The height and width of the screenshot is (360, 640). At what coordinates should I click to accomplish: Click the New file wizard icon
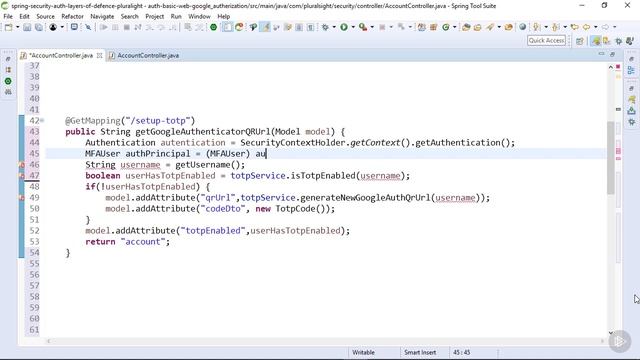[8, 27]
